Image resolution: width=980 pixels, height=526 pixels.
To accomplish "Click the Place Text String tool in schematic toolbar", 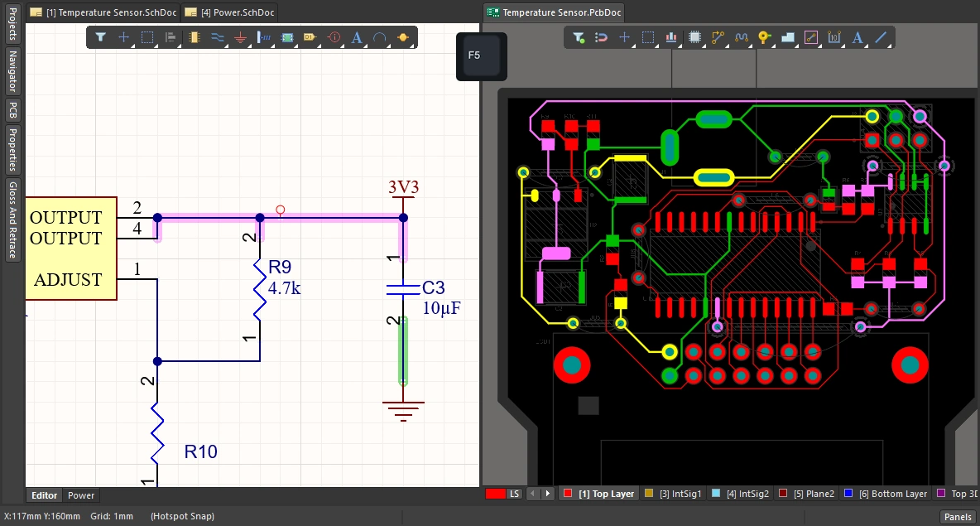I will click(x=357, y=37).
